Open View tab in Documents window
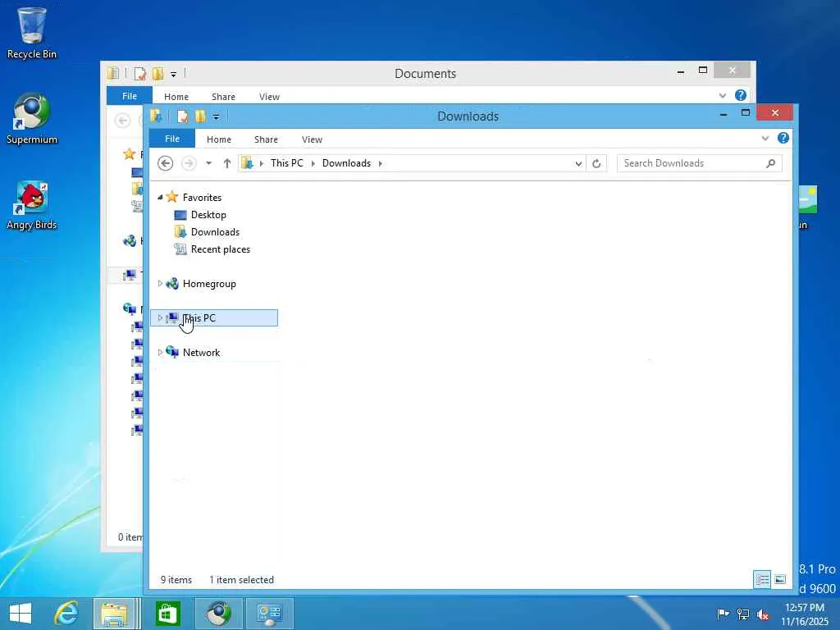 point(269,97)
